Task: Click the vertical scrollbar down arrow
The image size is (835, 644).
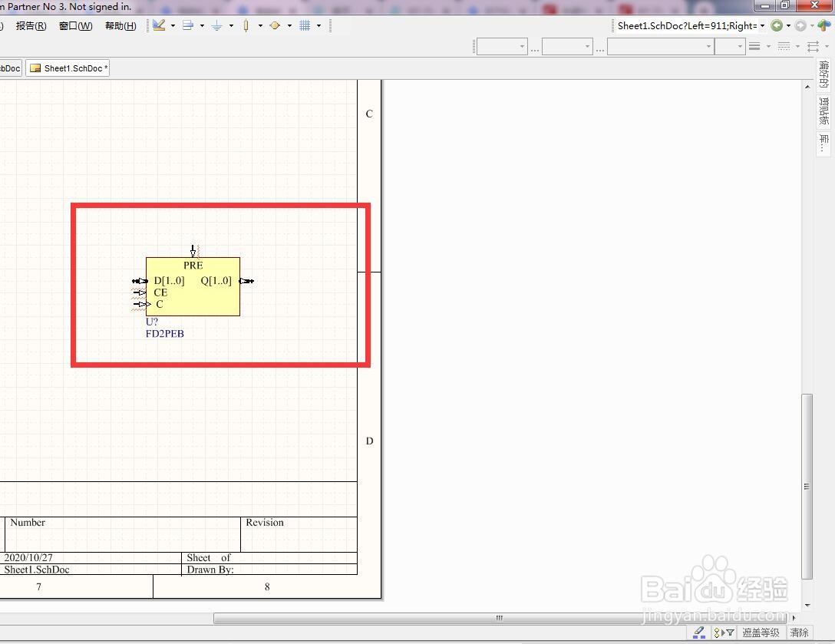Action: [807, 605]
